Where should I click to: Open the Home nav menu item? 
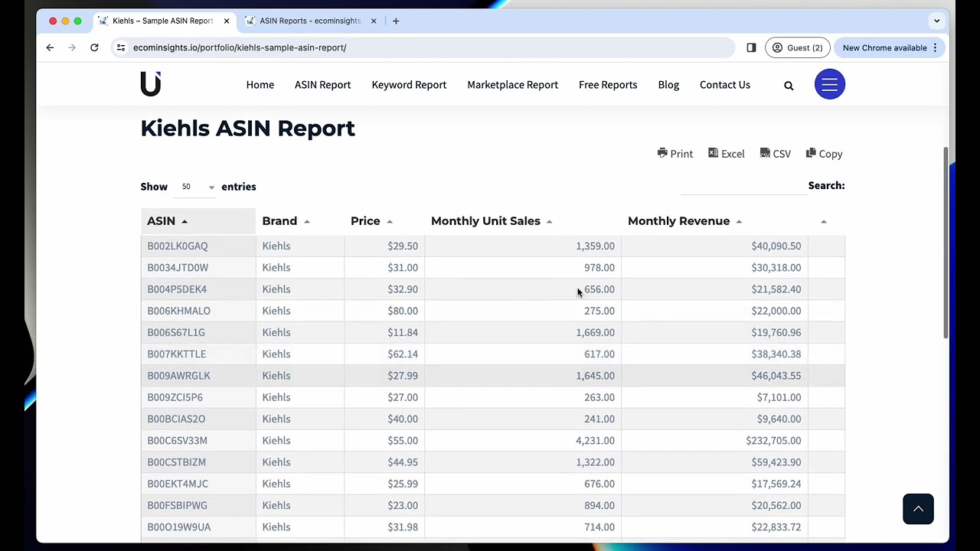(260, 85)
